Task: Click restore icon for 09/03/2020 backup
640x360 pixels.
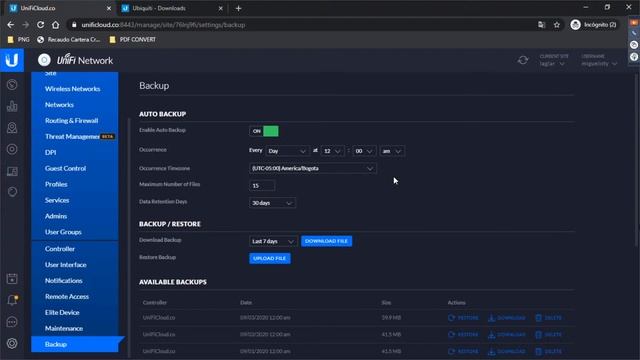Action: click(x=451, y=318)
